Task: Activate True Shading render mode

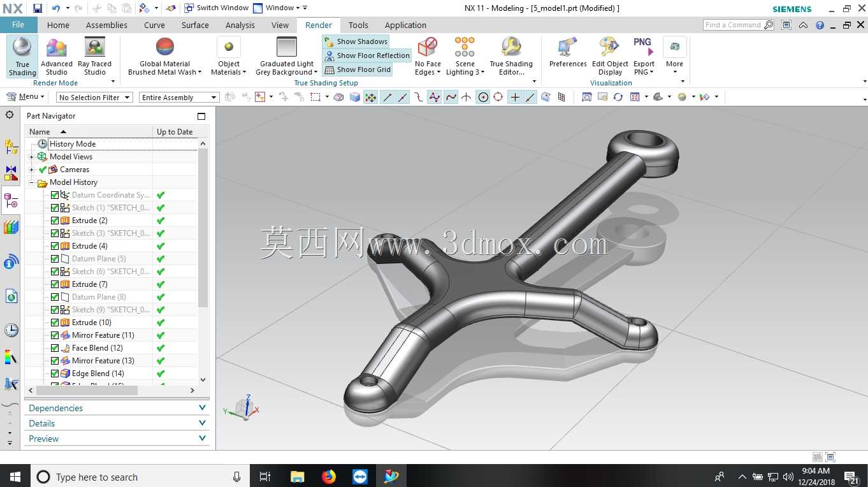Action: click(22, 56)
